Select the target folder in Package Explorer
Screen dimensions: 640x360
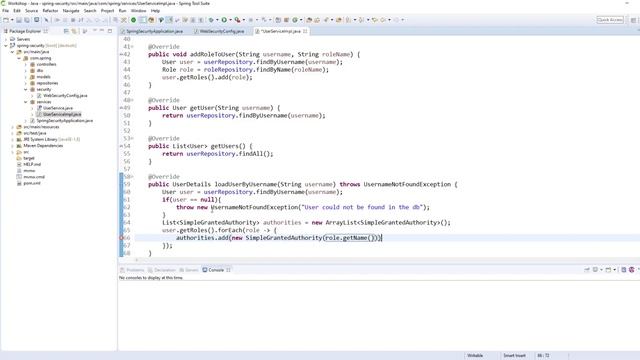29,158
